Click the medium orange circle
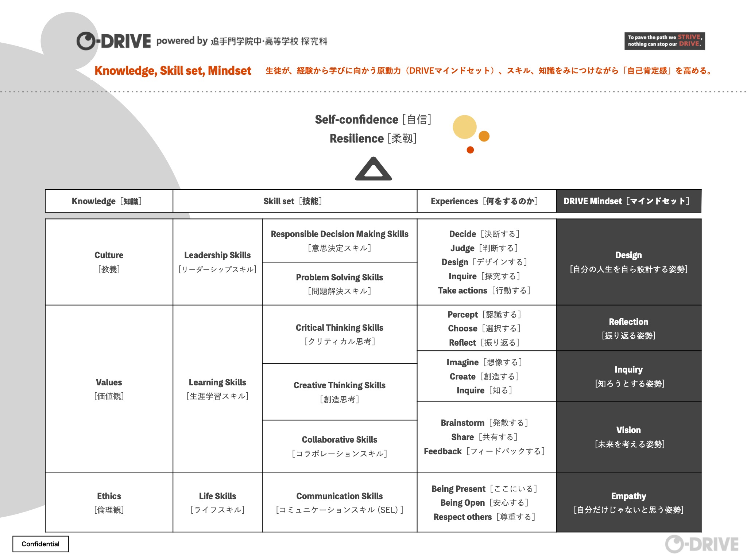 [x=484, y=136]
